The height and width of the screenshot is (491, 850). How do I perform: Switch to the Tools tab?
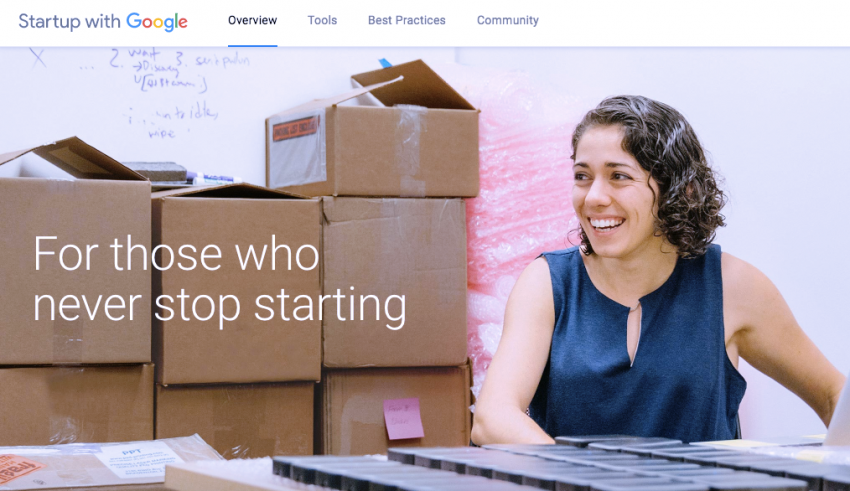pyautogui.click(x=322, y=21)
